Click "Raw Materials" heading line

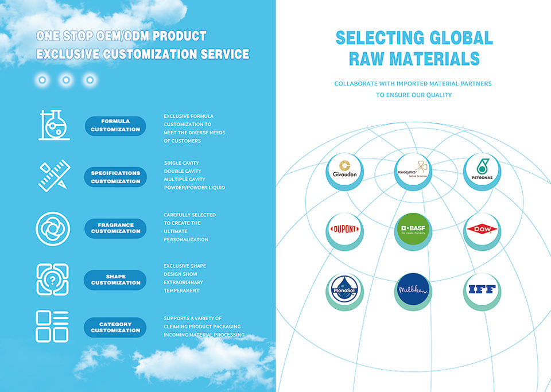(414, 59)
